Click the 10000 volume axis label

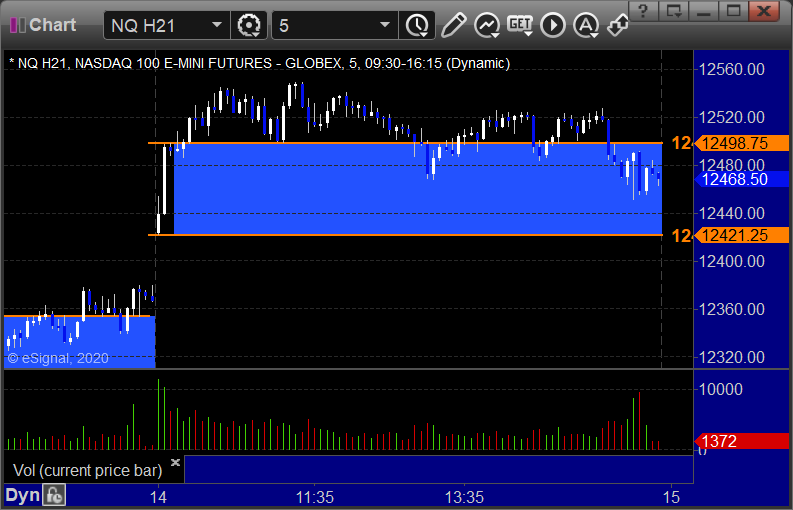[721, 389]
